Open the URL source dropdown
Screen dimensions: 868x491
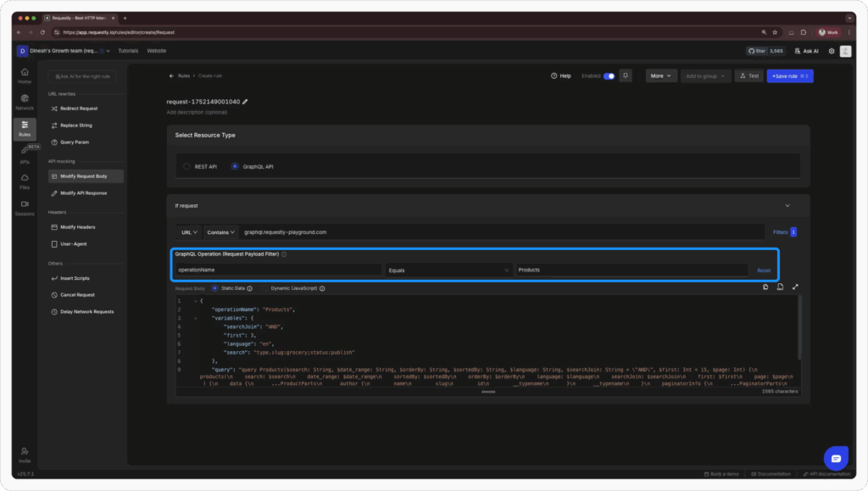(189, 232)
